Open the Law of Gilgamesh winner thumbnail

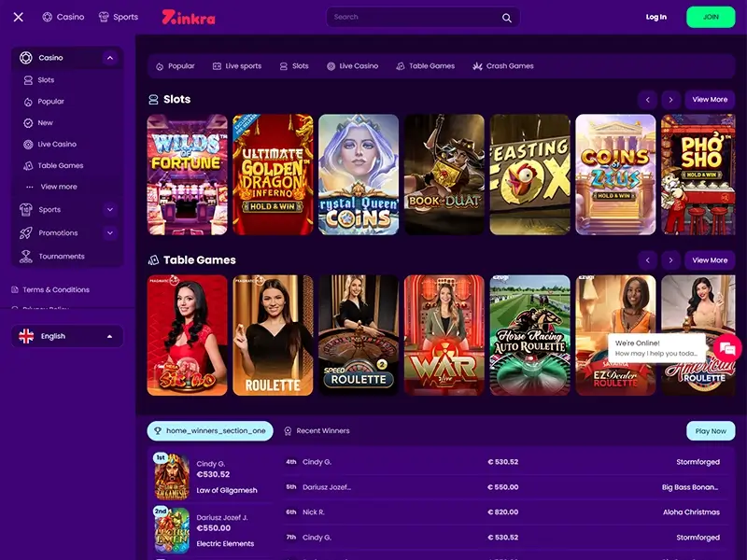click(172, 477)
